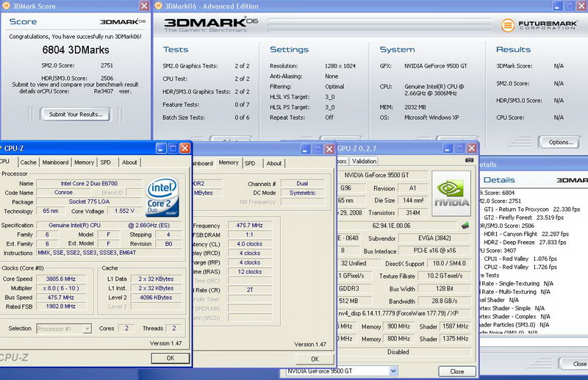Image resolution: width=588 pixels, height=380 pixels.
Task: Close the CPU-Z CPU window
Action: click(x=185, y=148)
